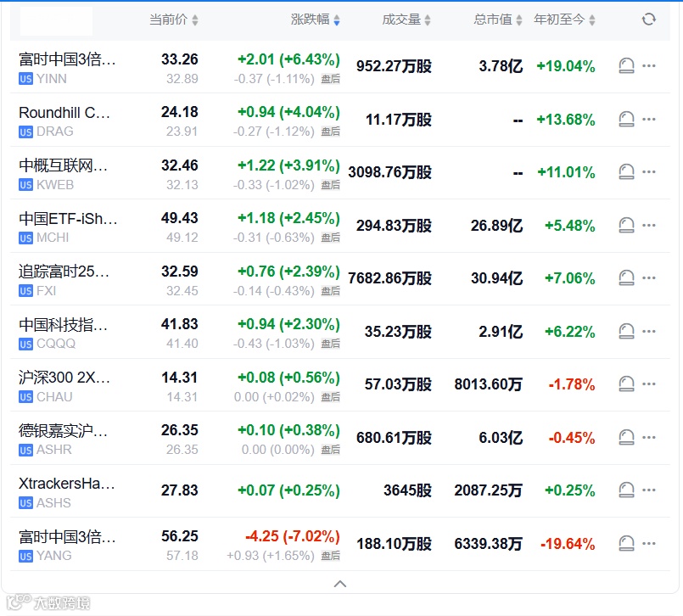Click FXI market cap 30.94亿
The width and height of the screenshot is (683, 616).
pos(496,278)
